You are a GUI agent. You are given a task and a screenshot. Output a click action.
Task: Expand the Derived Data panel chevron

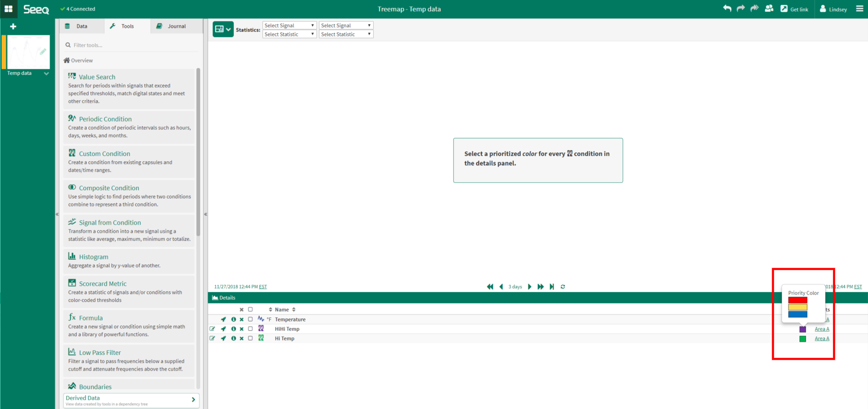click(x=193, y=400)
